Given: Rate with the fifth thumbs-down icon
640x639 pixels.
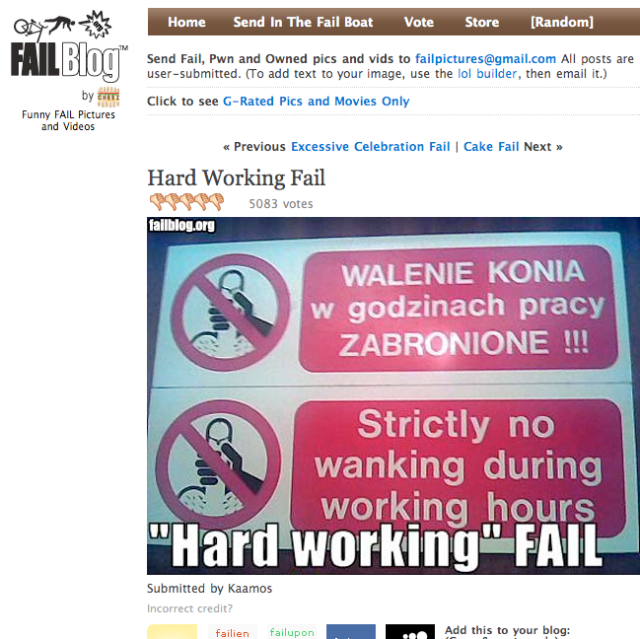Looking at the screenshot, I should [216, 202].
